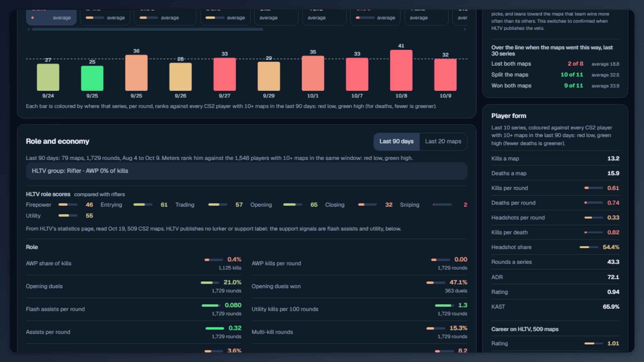The image size is (644, 362).
Task: Select the 10/9 bar showing 32
Action: [x=445, y=75]
